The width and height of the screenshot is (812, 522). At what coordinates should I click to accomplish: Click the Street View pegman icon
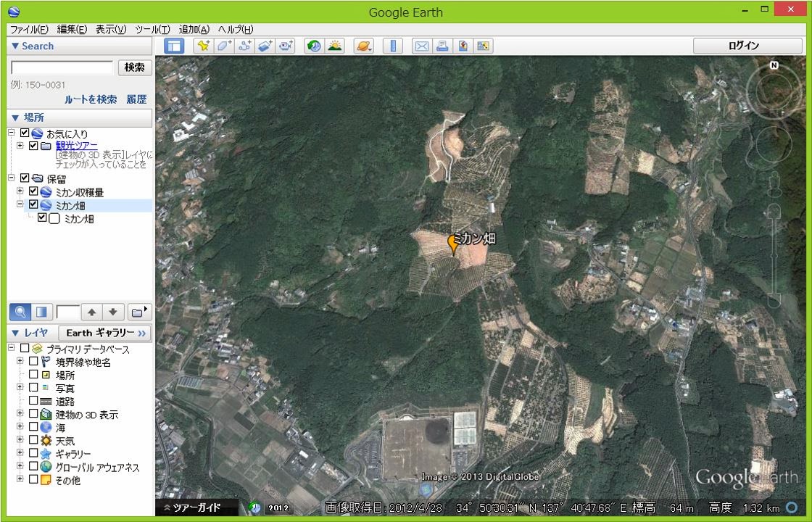click(x=774, y=186)
